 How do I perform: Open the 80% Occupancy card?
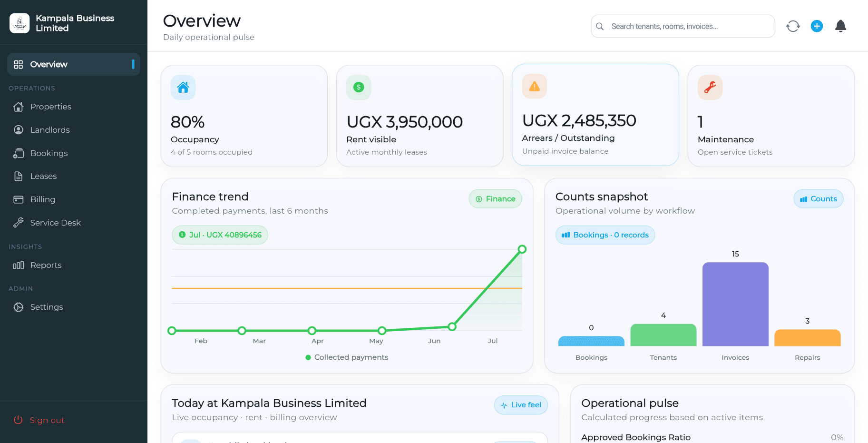244,116
